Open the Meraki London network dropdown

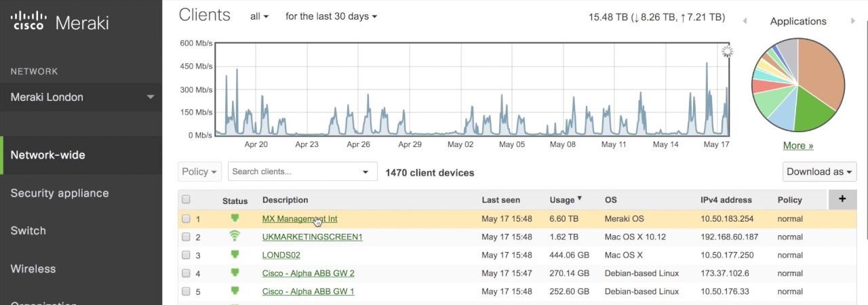pyautogui.click(x=81, y=97)
